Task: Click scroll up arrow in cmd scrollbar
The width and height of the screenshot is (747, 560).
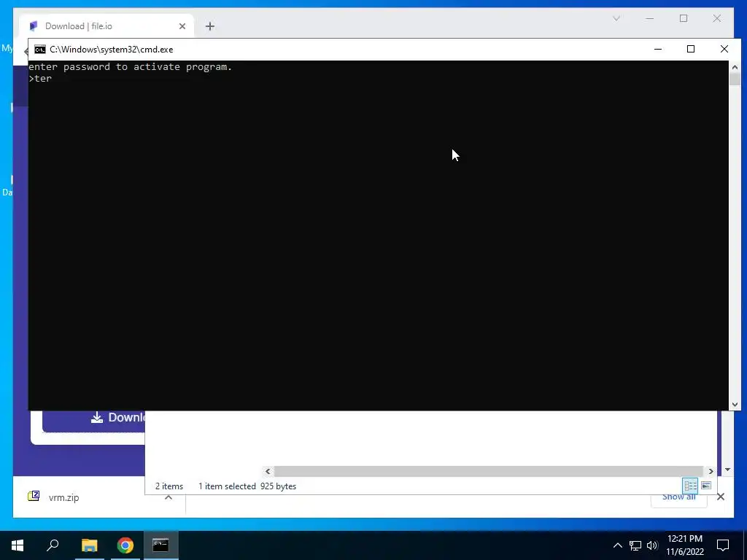Action: [735, 67]
